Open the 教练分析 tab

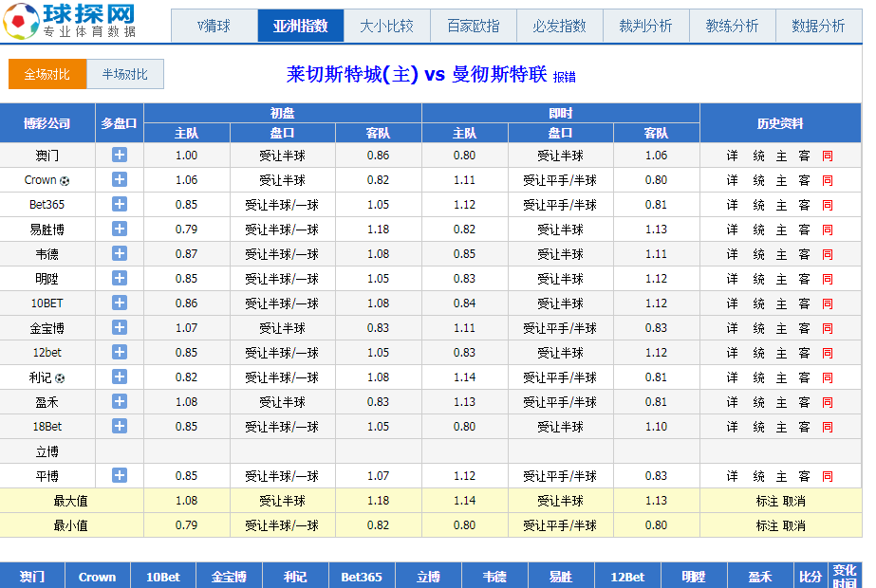(733, 26)
